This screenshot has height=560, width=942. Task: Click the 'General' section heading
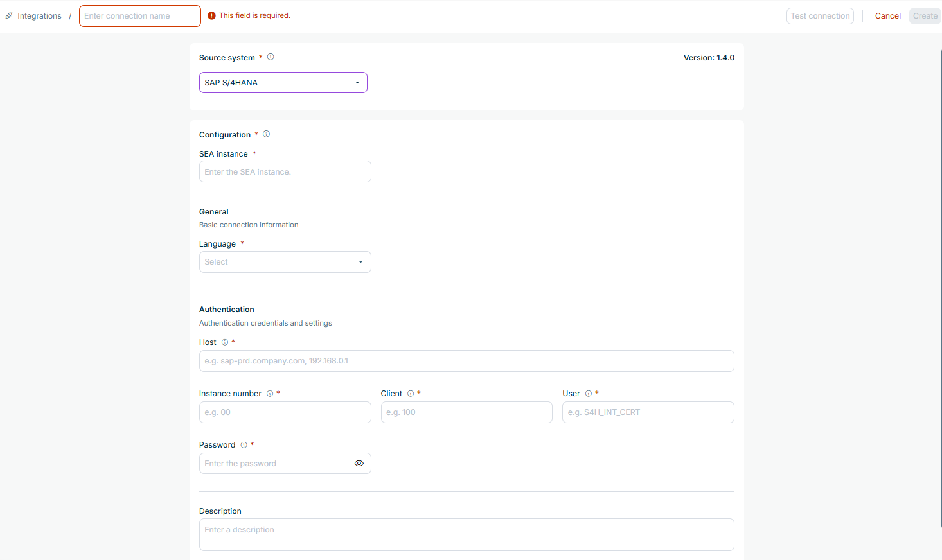(214, 212)
